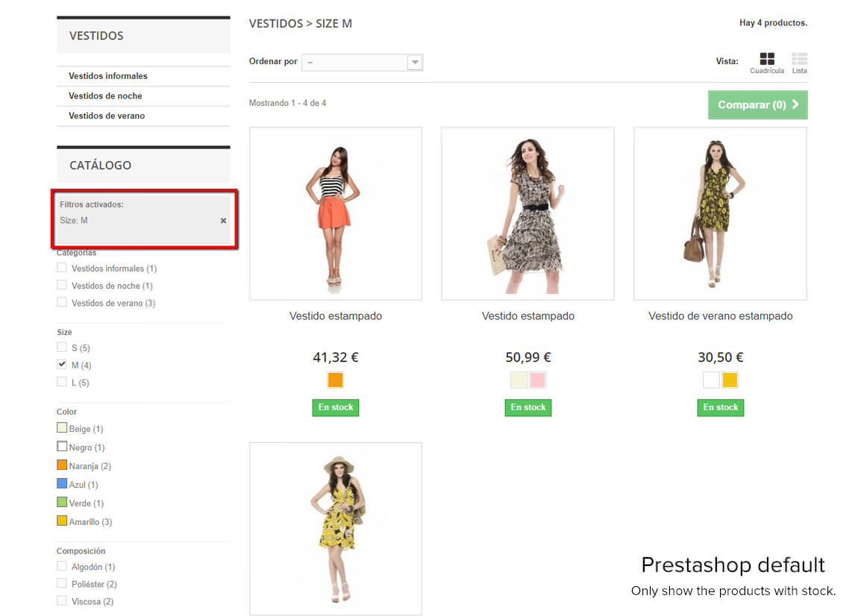
Task: Open the Vestidos de noche category
Action: tap(104, 95)
